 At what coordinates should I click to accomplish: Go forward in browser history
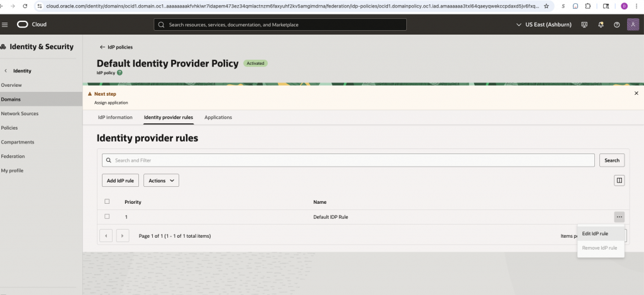pyautogui.click(x=11, y=6)
